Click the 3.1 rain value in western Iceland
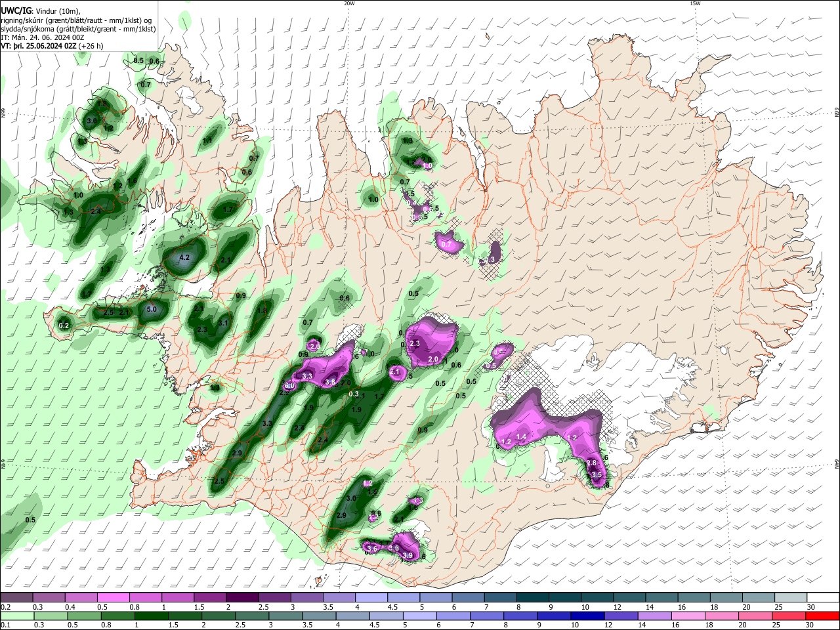 (x=223, y=323)
